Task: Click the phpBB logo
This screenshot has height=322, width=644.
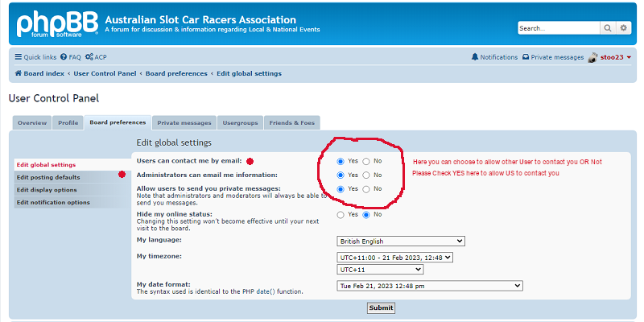Action: click(x=56, y=24)
